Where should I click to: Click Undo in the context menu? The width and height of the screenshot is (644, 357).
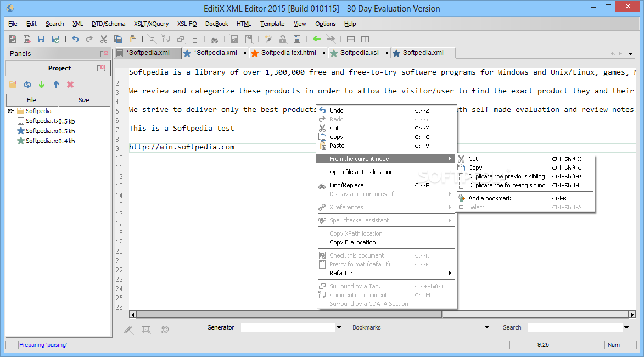click(x=386, y=110)
